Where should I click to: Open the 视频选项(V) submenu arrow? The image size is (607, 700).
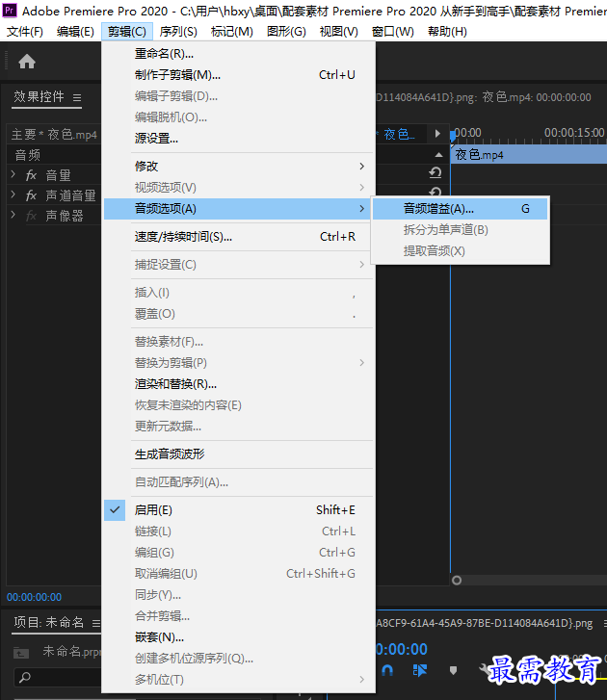point(361,188)
